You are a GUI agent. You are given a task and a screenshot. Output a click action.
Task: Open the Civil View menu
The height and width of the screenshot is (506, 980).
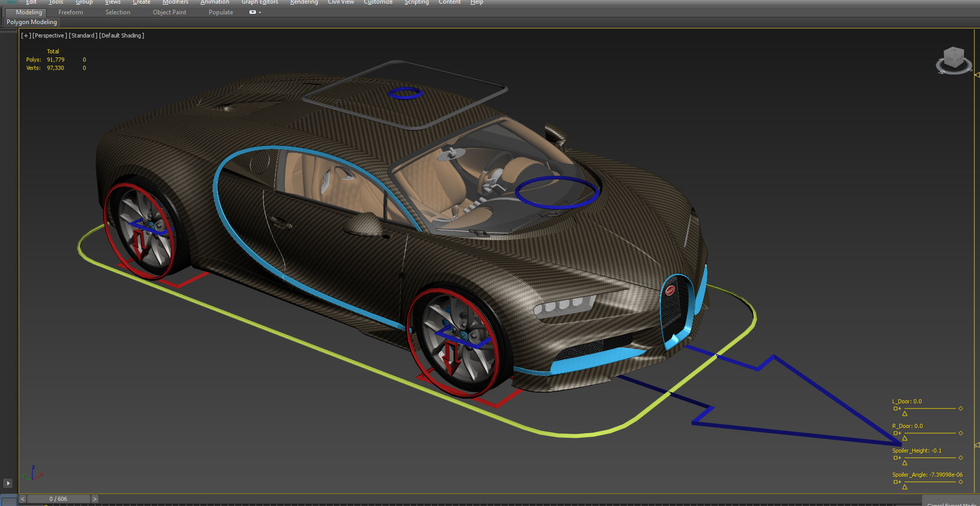[x=341, y=2]
